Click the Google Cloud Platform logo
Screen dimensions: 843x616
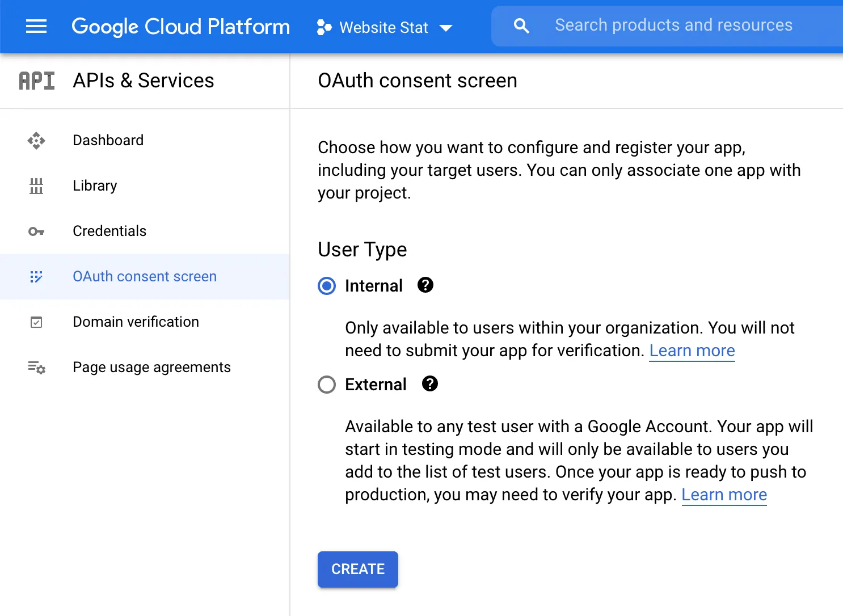pos(180,27)
